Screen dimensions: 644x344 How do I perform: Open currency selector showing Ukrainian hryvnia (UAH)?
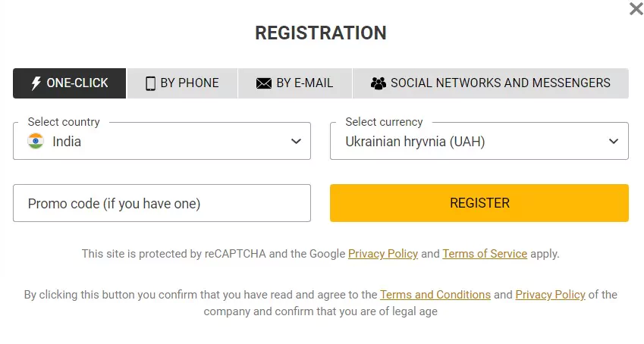479,141
